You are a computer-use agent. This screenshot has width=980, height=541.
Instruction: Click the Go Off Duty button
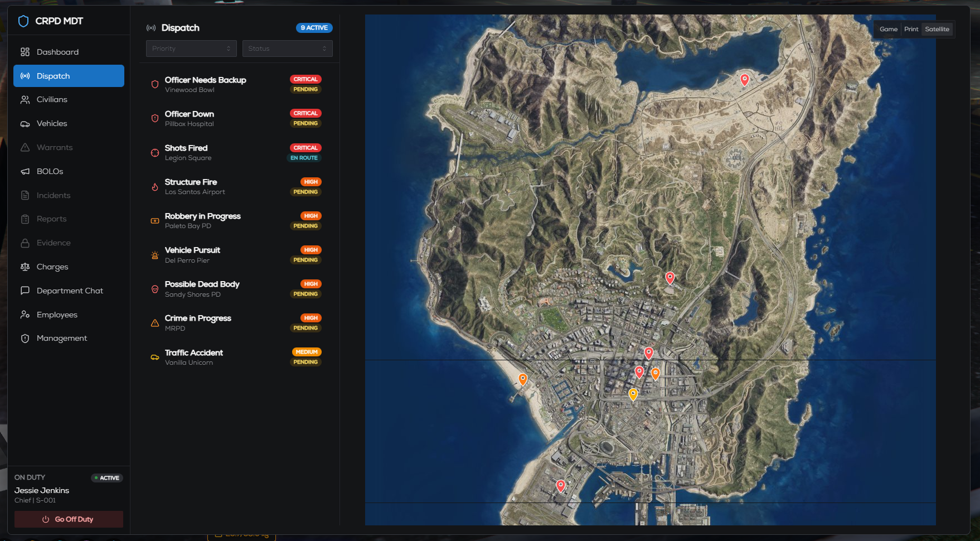pos(69,519)
